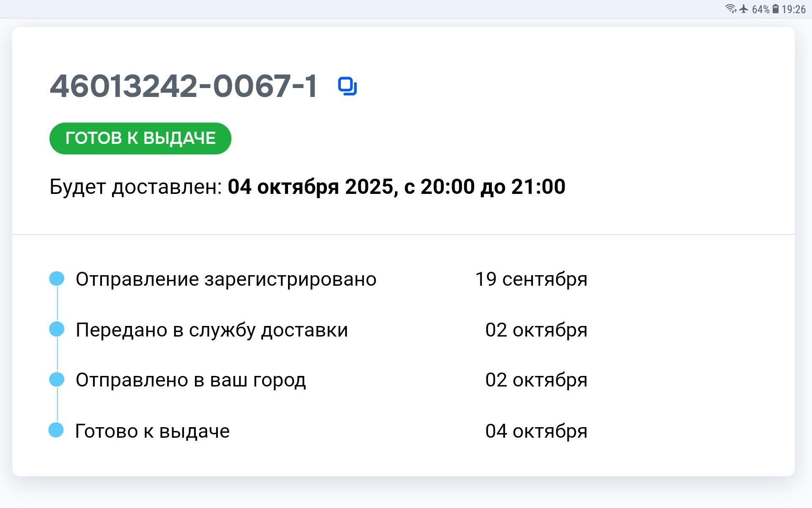The height and width of the screenshot is (508, 812).
Task: Click the '19 сентября' date
Action: [531, 279]
